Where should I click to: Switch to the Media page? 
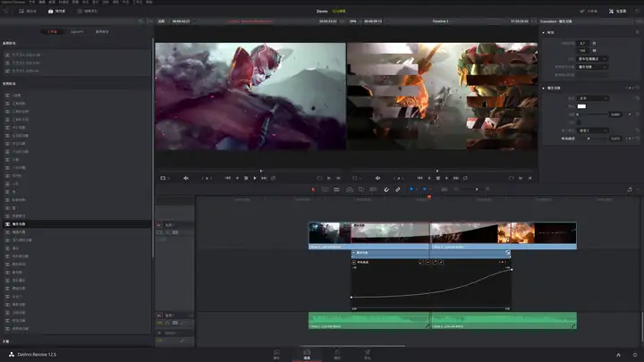point(276,354)
